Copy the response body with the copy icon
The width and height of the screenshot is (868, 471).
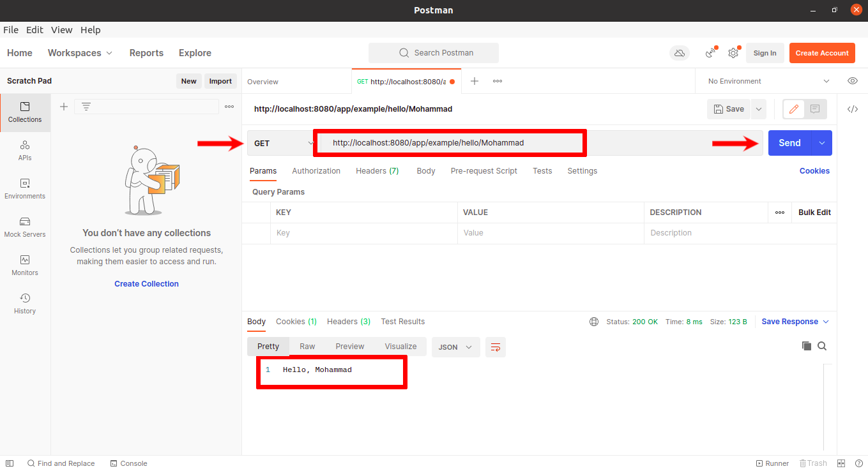pyautogui.click(x=807, y=346)
